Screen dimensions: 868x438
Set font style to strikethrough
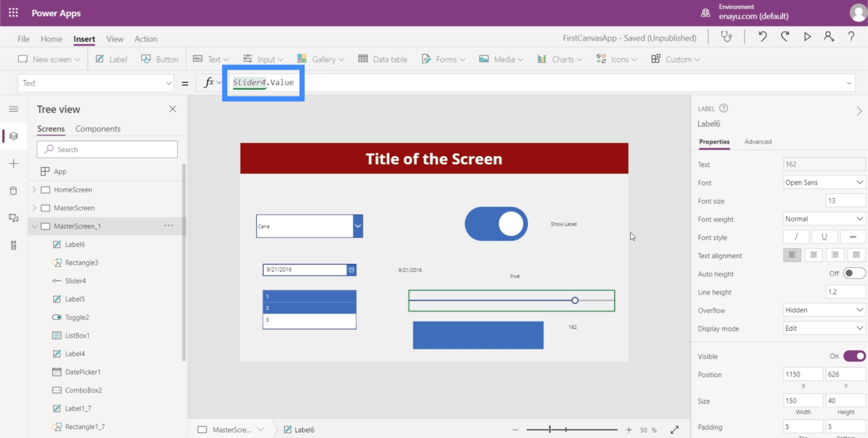853,237
